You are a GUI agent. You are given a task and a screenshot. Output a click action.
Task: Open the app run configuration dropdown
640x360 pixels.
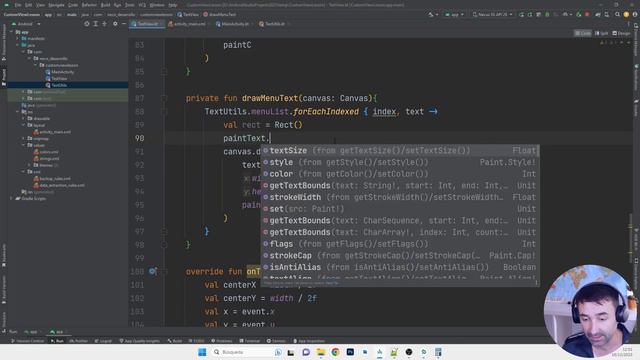(454, 15)
